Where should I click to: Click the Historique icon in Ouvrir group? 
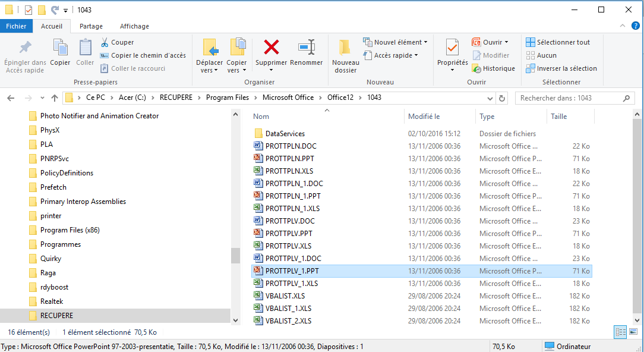point(476,68)
